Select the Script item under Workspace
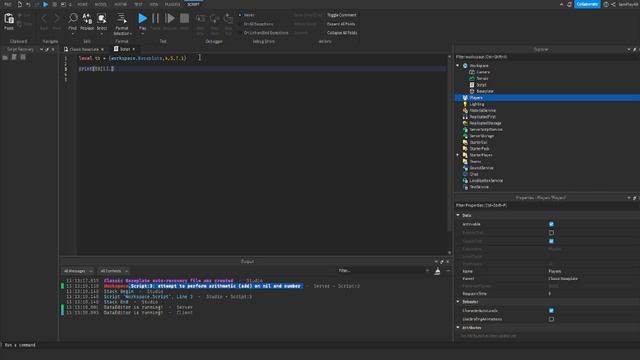 (482, 85)
